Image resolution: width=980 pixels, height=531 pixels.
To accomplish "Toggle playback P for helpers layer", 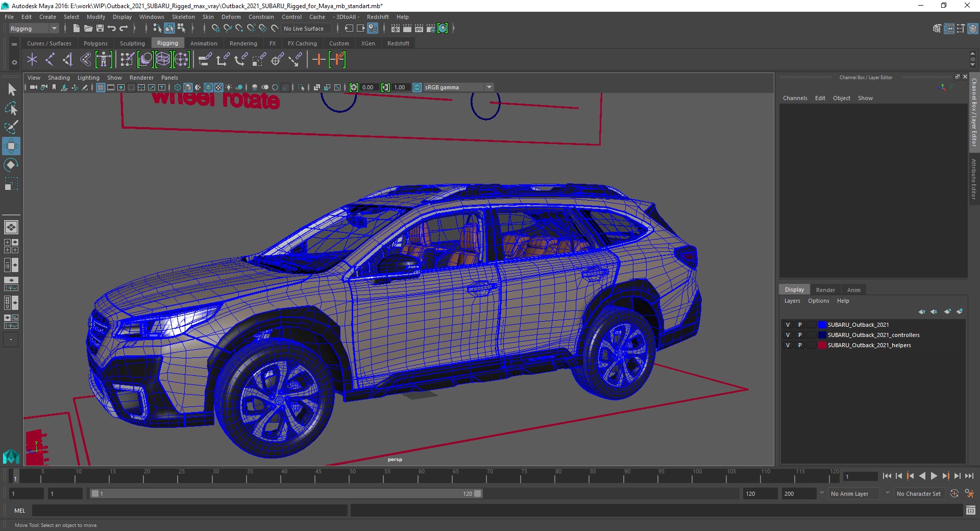I will (x=800, y=345).
